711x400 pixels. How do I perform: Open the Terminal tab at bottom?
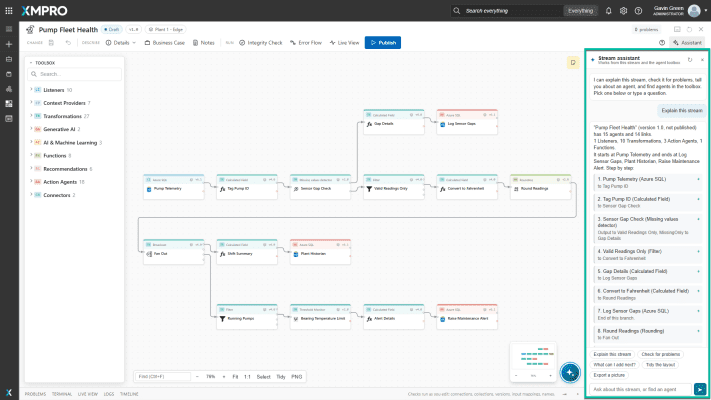(x=62, y=394)
